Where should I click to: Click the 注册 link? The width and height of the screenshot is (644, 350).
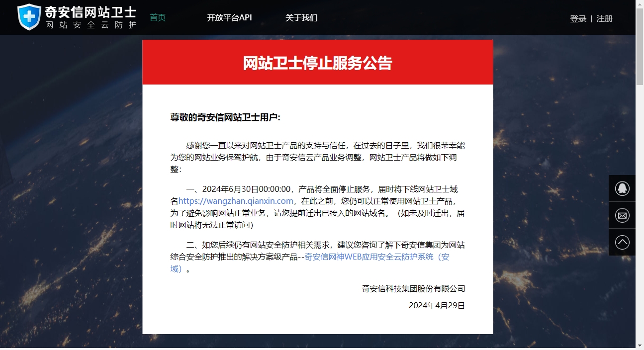(x=605, y=18)
